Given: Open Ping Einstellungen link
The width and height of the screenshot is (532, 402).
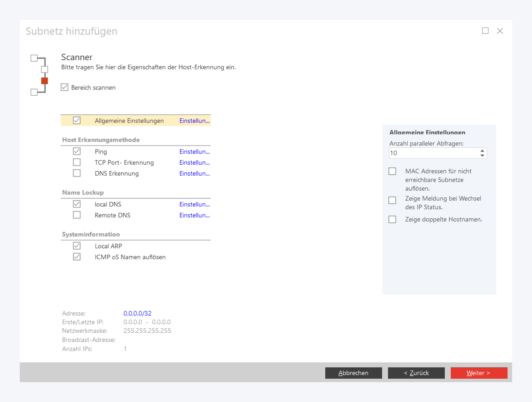Looking at the screenshot, I should pyautogui.click(x=194, y=152).
